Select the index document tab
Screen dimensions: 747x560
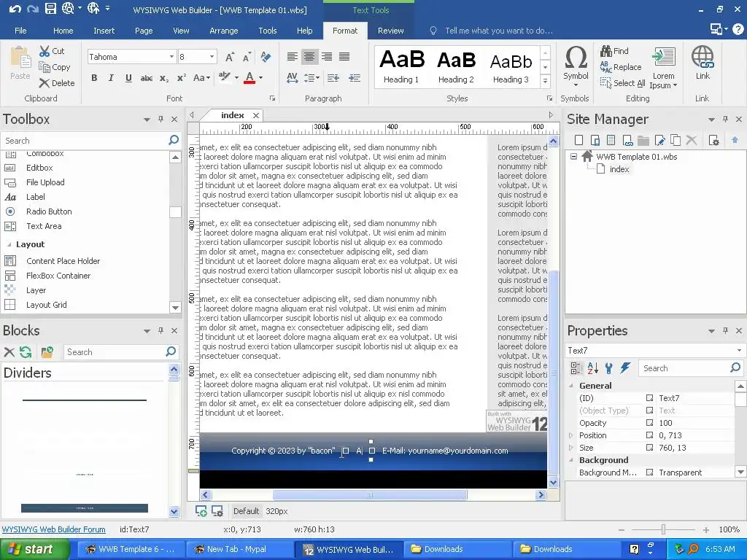pyautogui.click(x=233, y=115)
